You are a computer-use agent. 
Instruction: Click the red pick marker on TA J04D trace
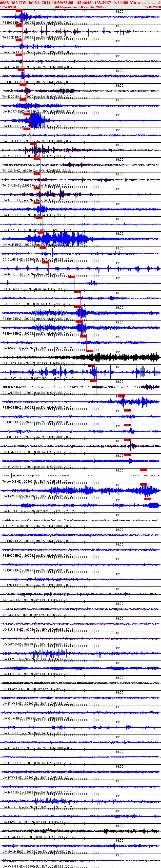tap(144, 469)
